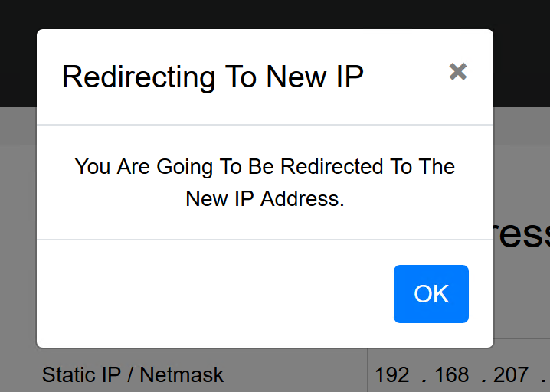Click the "Redirecting To New IP" title

[x=212, y=77]
